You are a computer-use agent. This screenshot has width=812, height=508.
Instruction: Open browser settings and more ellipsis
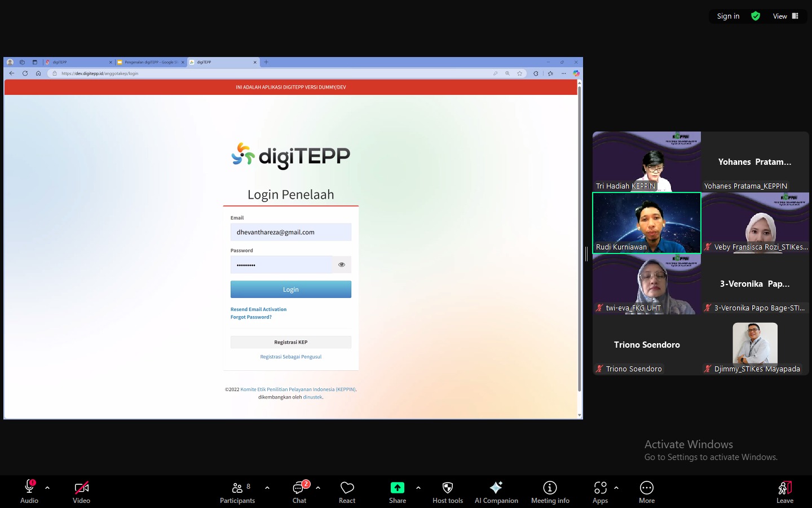tap(563, 73)
